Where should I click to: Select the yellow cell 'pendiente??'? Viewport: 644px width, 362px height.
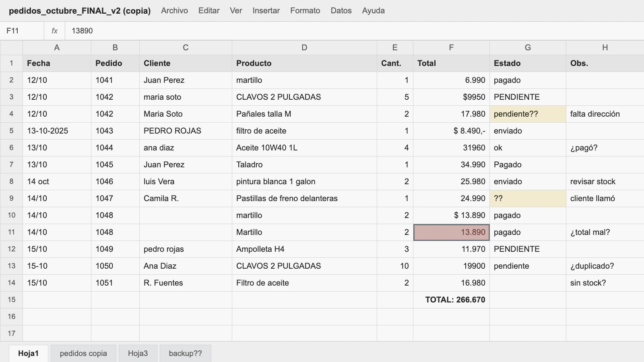(x=528, y=114)
